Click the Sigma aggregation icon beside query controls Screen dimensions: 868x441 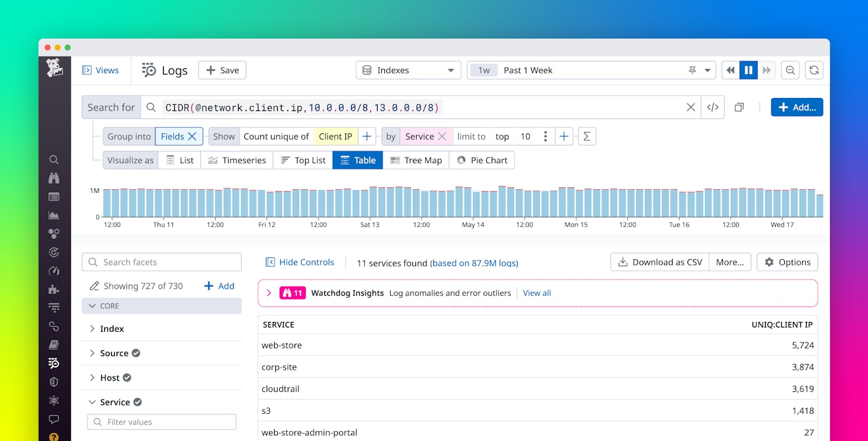587,136
